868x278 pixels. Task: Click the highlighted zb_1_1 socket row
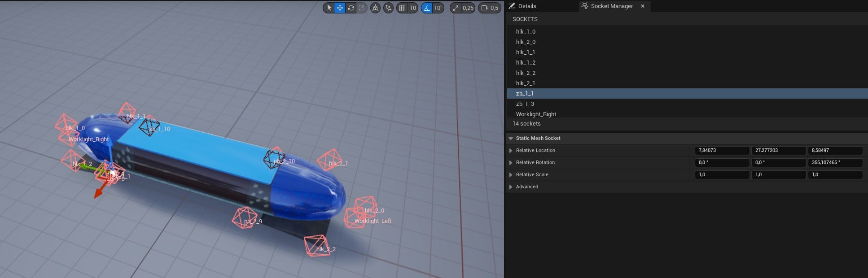point(687,93)
